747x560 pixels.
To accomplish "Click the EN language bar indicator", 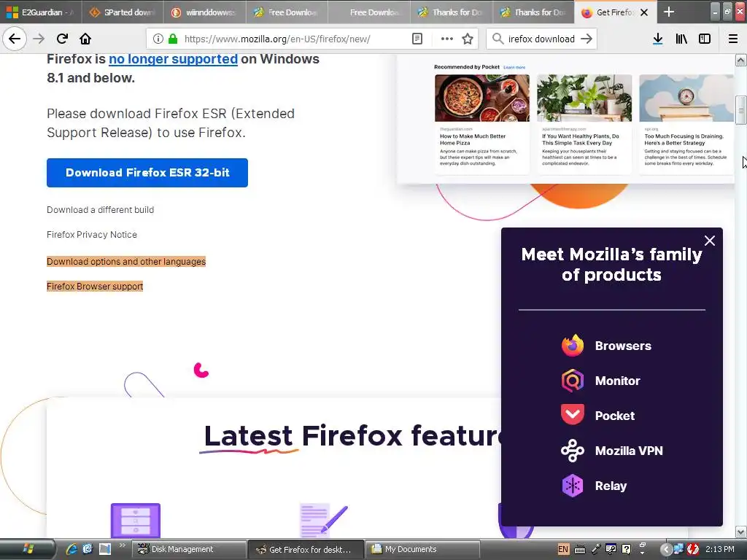I will point(562,549).
